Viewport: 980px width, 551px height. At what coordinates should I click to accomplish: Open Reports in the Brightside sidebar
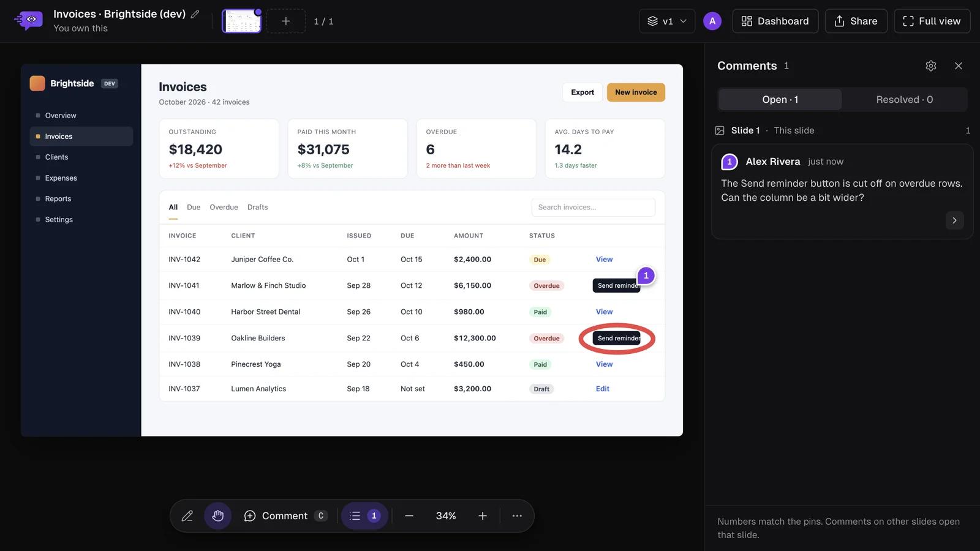click(x=81, y=198)
